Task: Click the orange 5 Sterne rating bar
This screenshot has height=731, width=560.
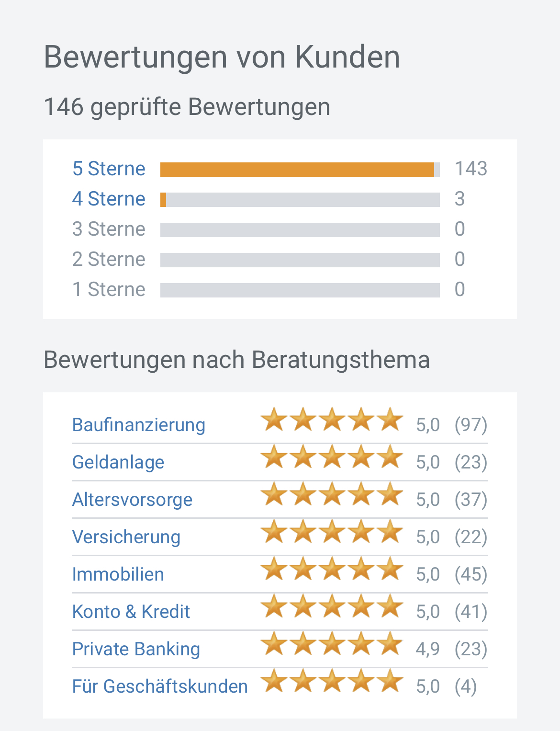Action: click(297, 170)
